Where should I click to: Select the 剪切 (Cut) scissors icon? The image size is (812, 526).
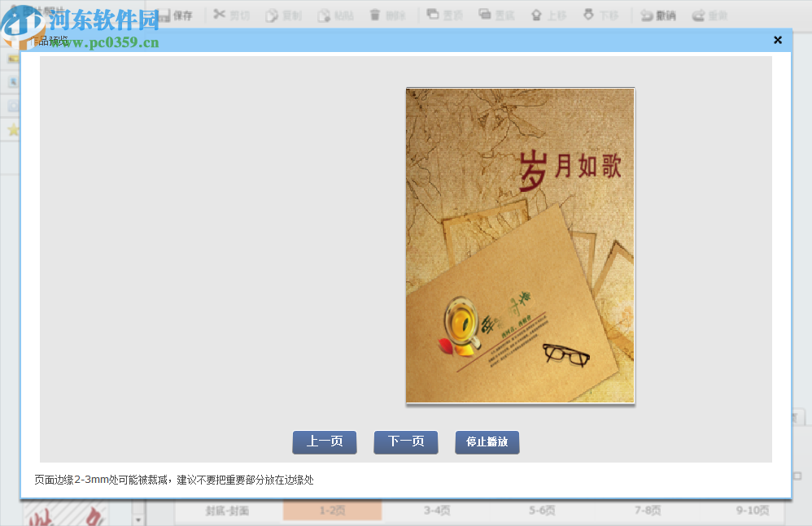(220, 15)
